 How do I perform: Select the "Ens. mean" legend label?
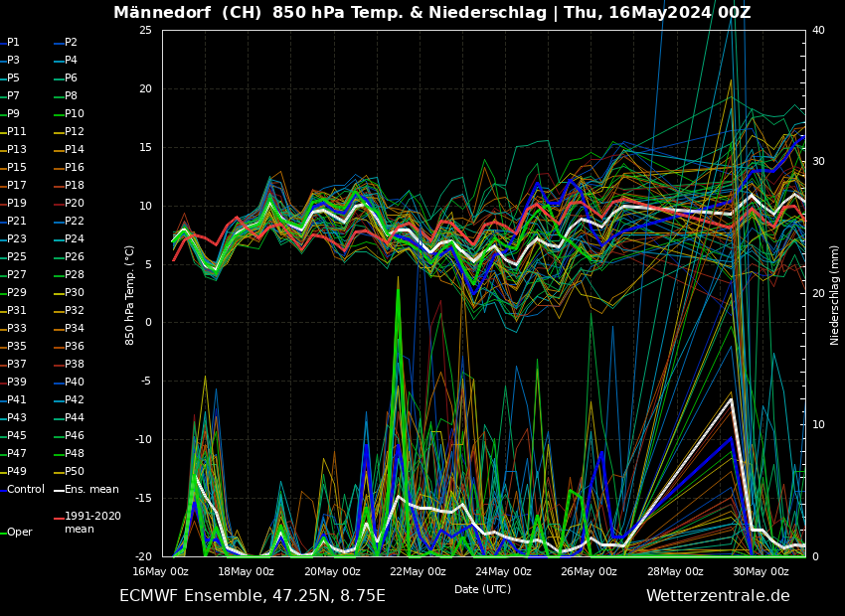[x=91, y=489]
